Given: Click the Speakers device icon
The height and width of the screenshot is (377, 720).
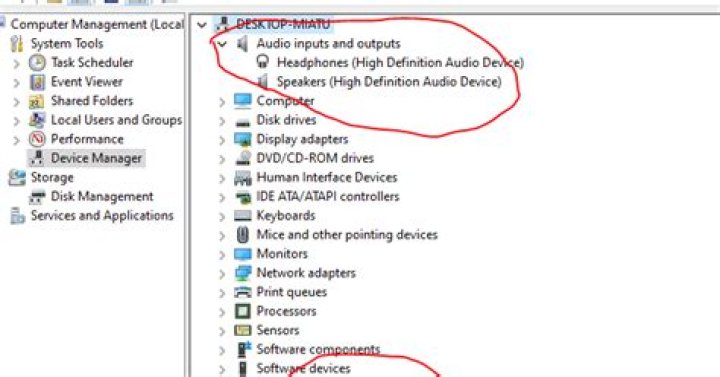Looking at the screenshot, I should click(263, 82).
